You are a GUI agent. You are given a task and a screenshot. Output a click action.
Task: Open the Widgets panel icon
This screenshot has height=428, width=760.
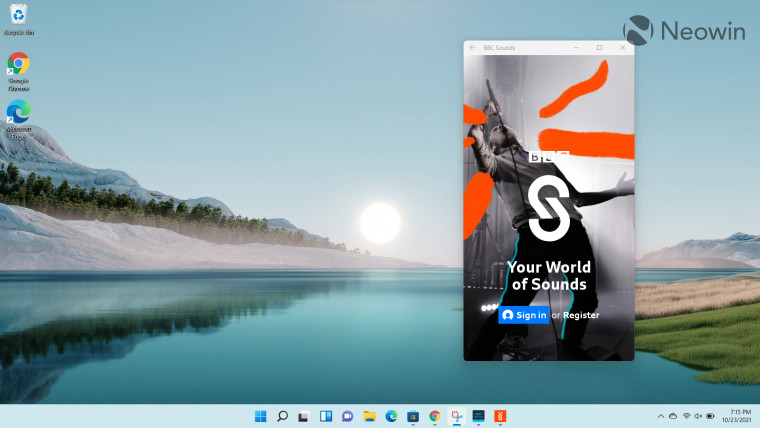(326, 416)
